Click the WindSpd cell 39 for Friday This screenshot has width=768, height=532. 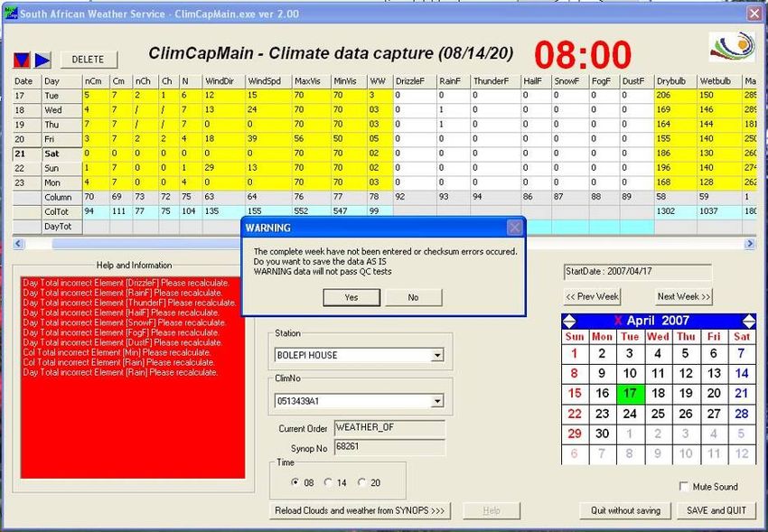pos(268,139)
